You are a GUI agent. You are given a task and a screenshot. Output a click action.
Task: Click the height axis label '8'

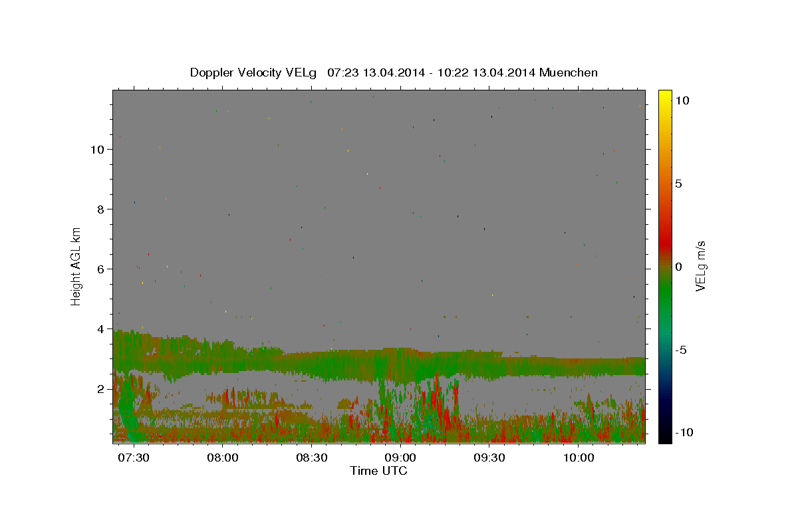coord(101,209)
